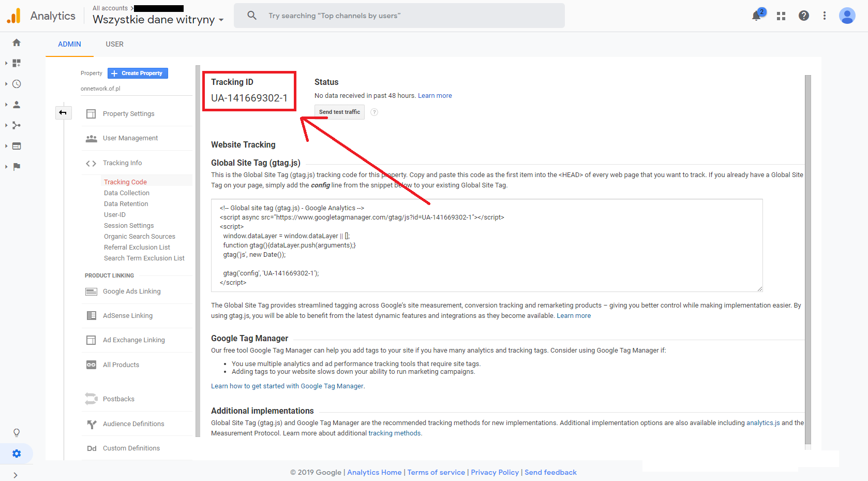Open the Google apps grid icon

(781, 16)
